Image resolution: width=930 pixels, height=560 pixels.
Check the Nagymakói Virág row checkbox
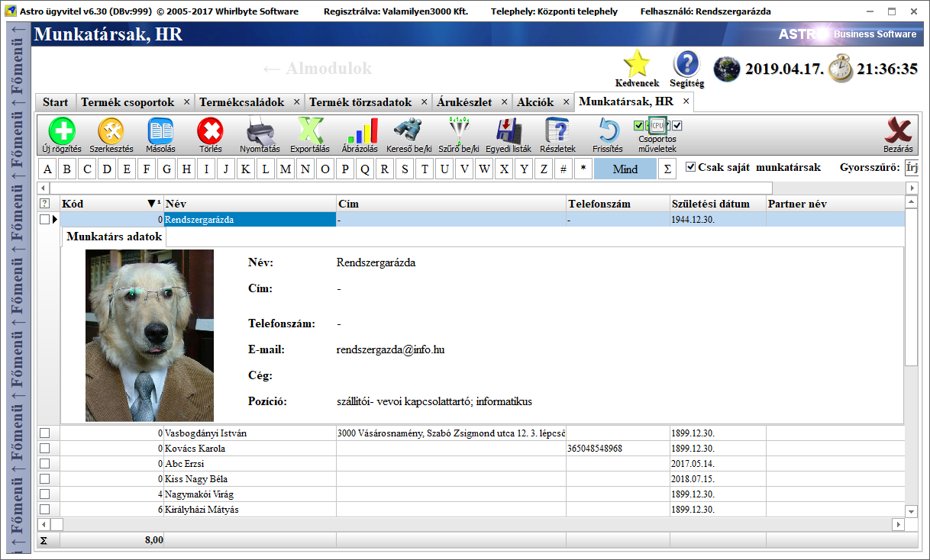pyautogui.click(x=44, y=494)
